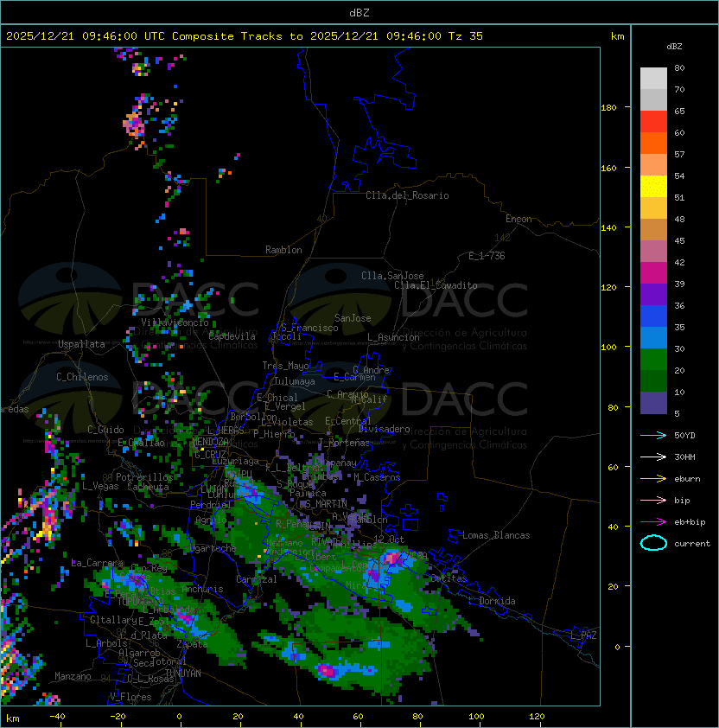Viewport: 719px width, 728px height.
Task: Select the red 60-65 dBZ swatch
Action: click(653, 122)
